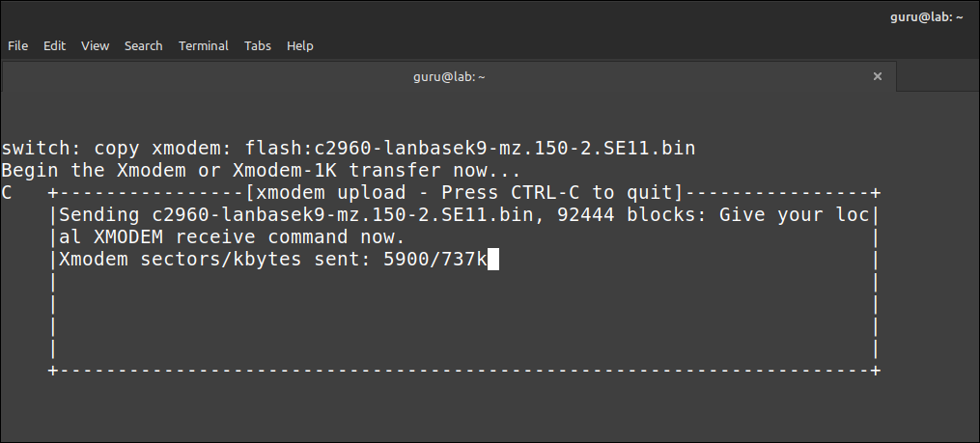Click the 'Begin the Xmodem' message line
Screen dimensions: 980x443
(x=261, y=170)
